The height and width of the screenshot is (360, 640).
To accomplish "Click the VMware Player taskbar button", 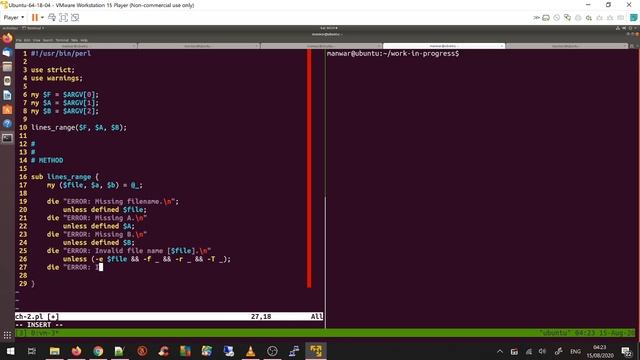I will [316, 351].
